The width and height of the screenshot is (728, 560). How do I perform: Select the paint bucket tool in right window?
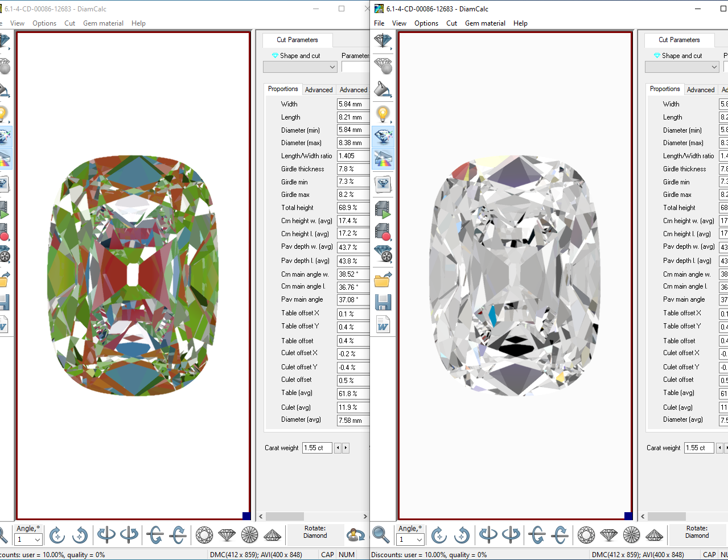pyautogui.click(x=383, y=90)
